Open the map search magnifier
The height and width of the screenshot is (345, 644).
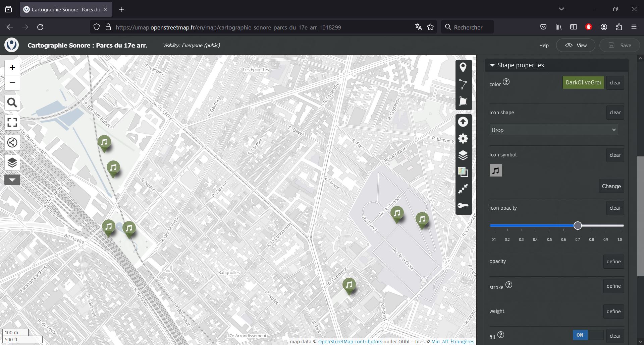pos(12,102)
